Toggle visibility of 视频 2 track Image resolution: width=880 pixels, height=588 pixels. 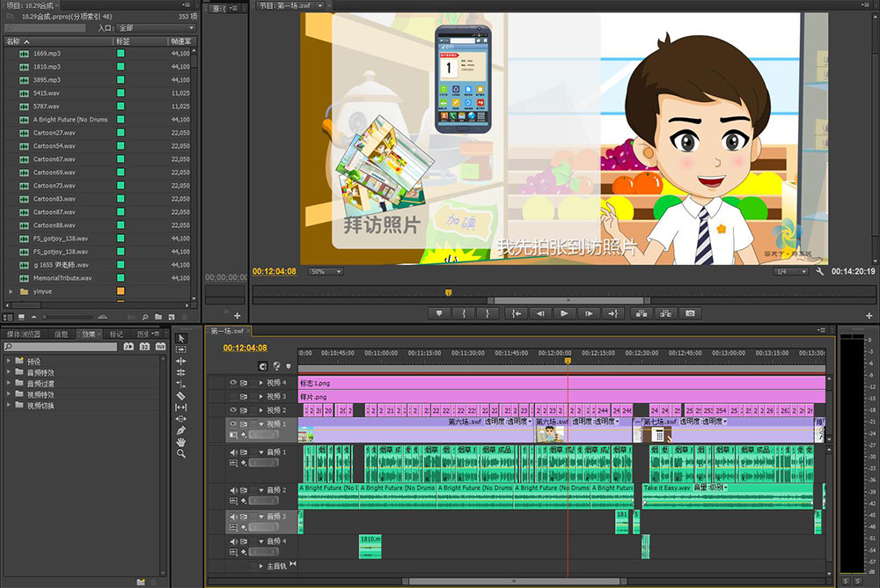[x=233, y=410]
